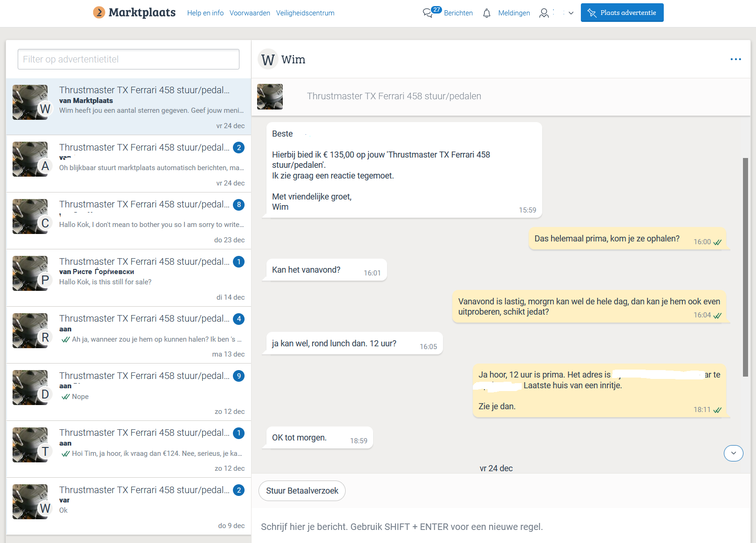This screenshot has width=756, height=543.
Task: Select the conversation with message 'Ok' from 9 dec
Action: click(x=129, y=507)
